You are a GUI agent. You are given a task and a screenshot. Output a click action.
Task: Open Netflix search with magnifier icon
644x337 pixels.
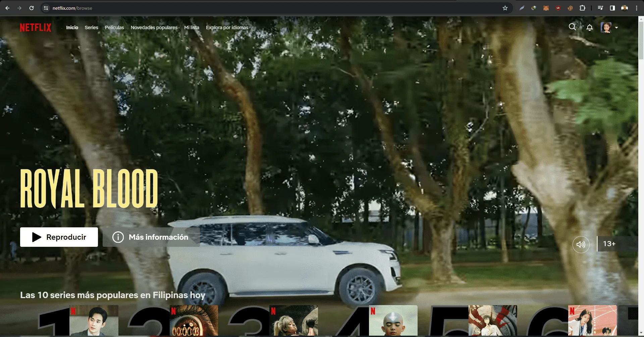click(x=572, y=27)
